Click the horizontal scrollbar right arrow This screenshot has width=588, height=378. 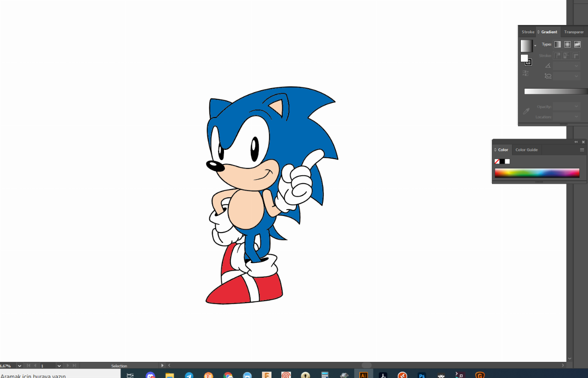(x=563, y=365)
